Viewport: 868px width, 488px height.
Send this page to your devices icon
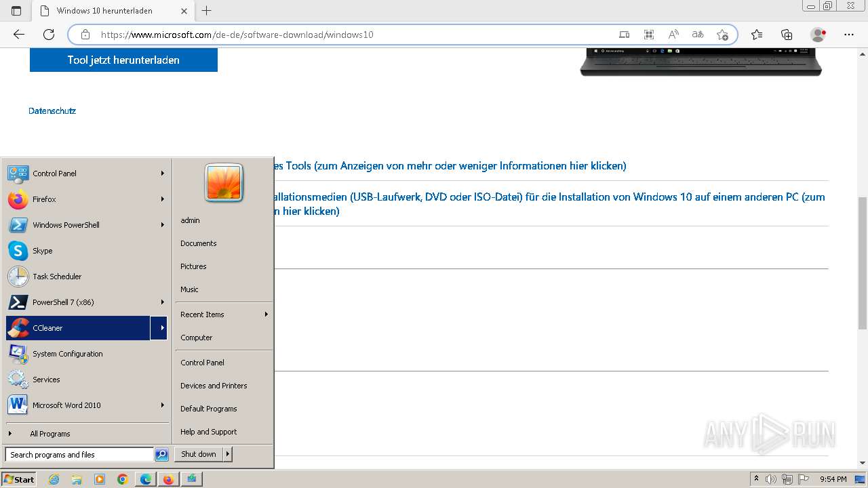coord(625,35)
